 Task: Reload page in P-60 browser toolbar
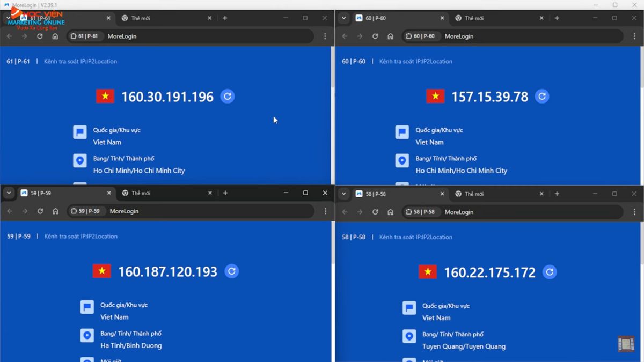click(x=375, y=36)
